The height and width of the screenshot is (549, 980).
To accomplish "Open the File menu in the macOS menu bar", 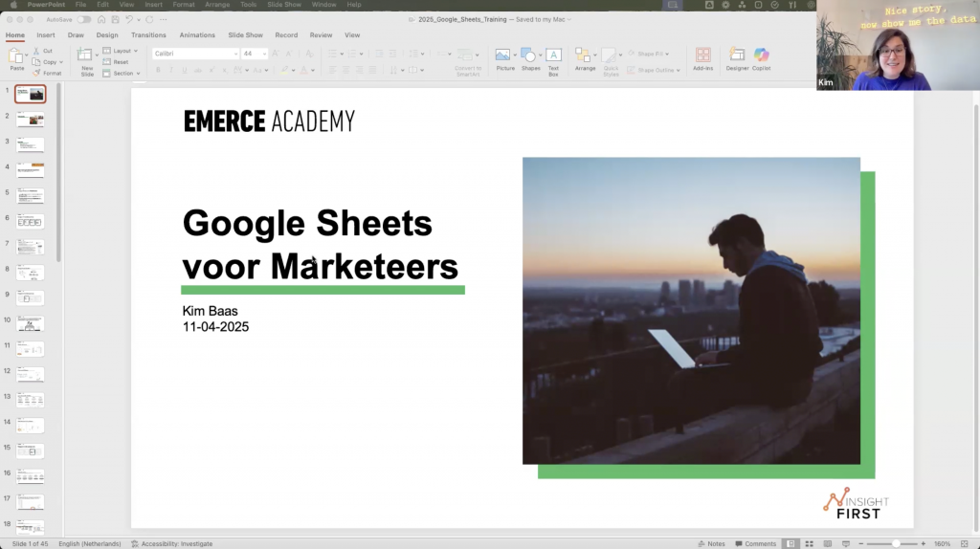I will [x=80, y=5].
